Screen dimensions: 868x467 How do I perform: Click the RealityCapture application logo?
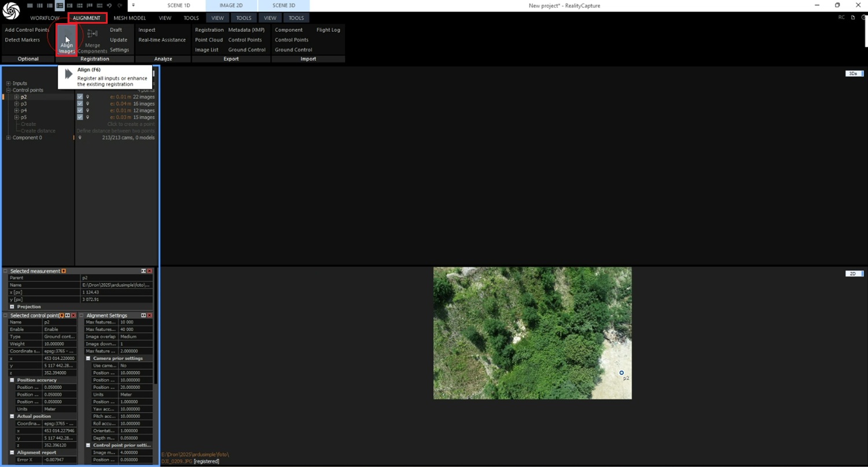point(11,10)
